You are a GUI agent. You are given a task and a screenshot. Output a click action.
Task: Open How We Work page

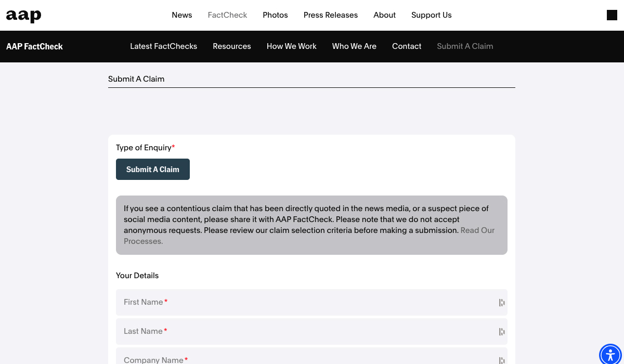(292, 46)
